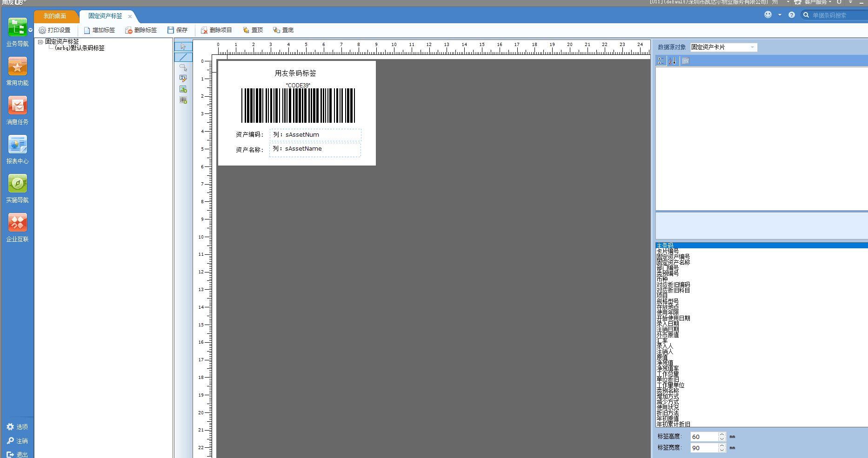Open dropdown arrow beside smiley icon
This screenshot has width=868, height=458.
(x=780, y=15)
